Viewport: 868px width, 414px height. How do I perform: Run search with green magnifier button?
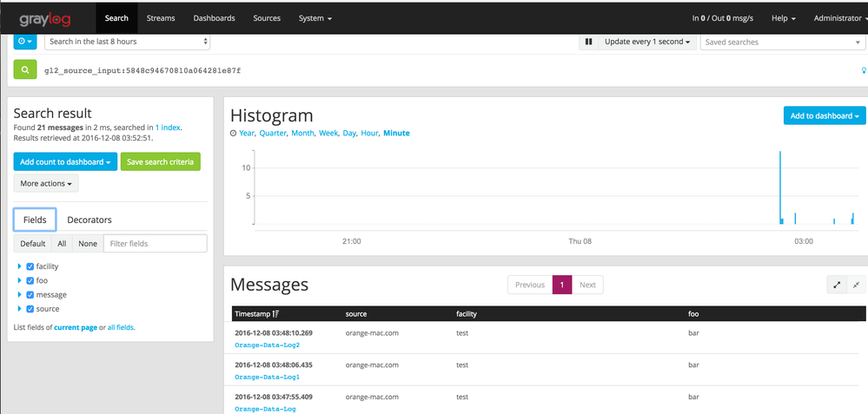(25, 69)
